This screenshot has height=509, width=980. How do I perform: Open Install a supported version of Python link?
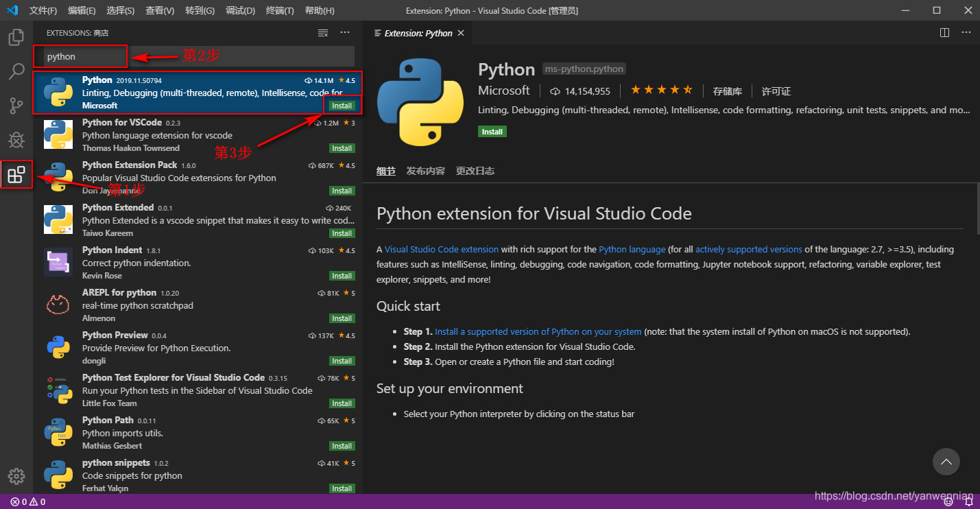tap(538, 332)
